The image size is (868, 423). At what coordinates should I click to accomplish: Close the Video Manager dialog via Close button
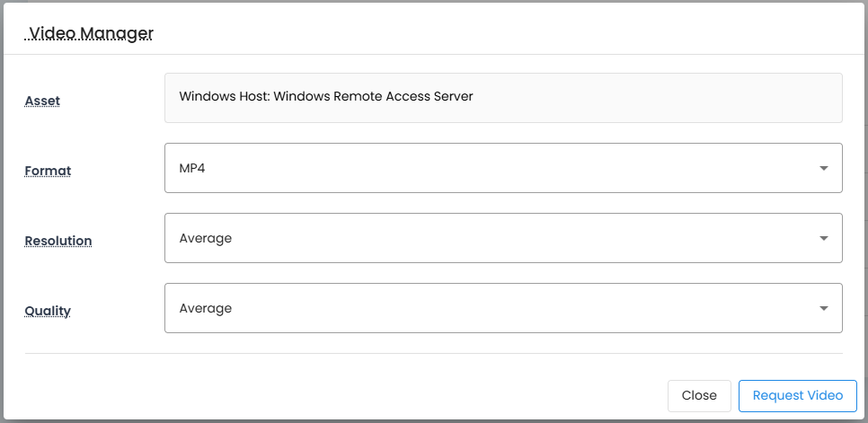699,396
